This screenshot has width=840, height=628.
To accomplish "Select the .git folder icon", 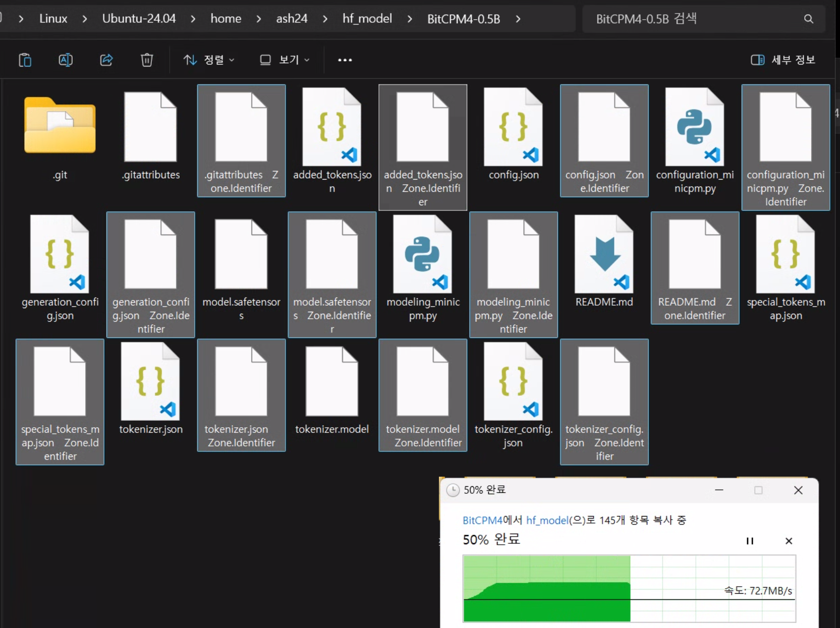I will [60, 125].
